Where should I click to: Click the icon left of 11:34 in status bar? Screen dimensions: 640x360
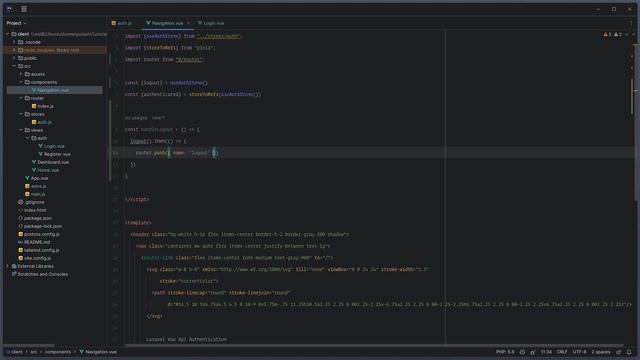point(533,352)
